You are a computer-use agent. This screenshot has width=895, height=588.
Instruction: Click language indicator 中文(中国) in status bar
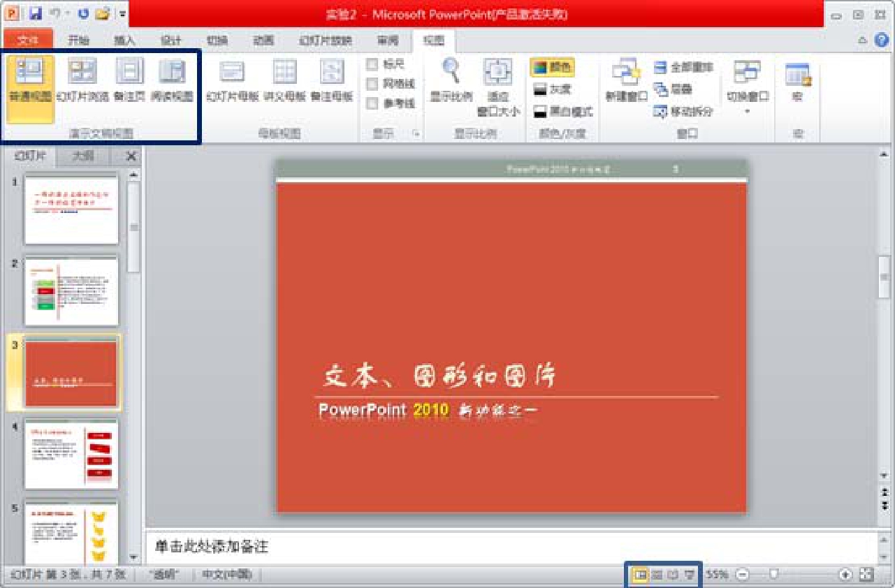click(227, 575)
